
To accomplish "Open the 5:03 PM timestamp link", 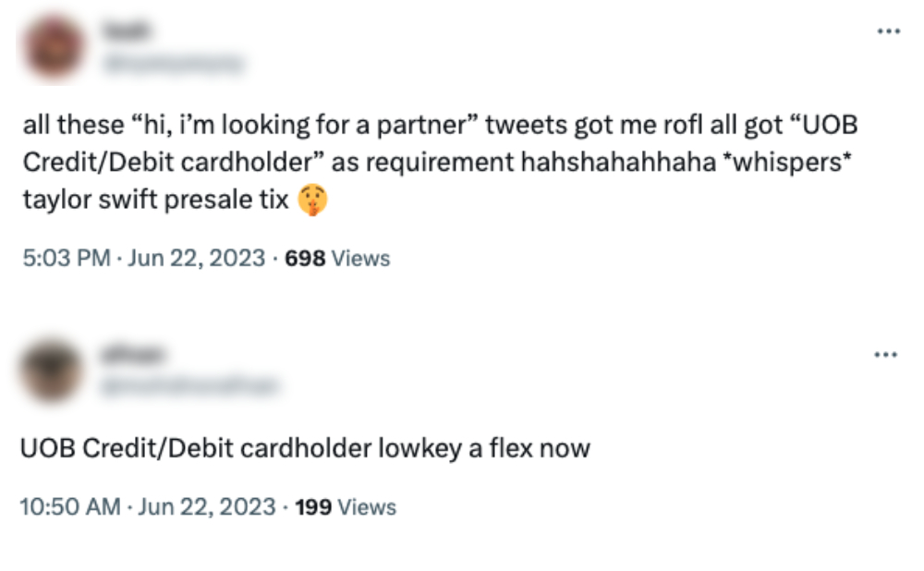I will click(67, 259).
